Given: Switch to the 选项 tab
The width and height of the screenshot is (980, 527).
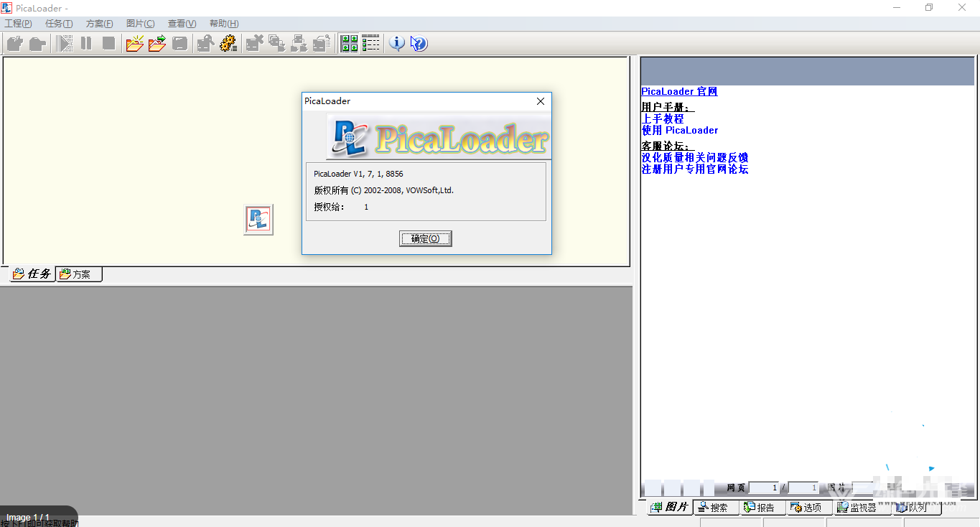Looking at the screenshot, I should coord(809,508).
